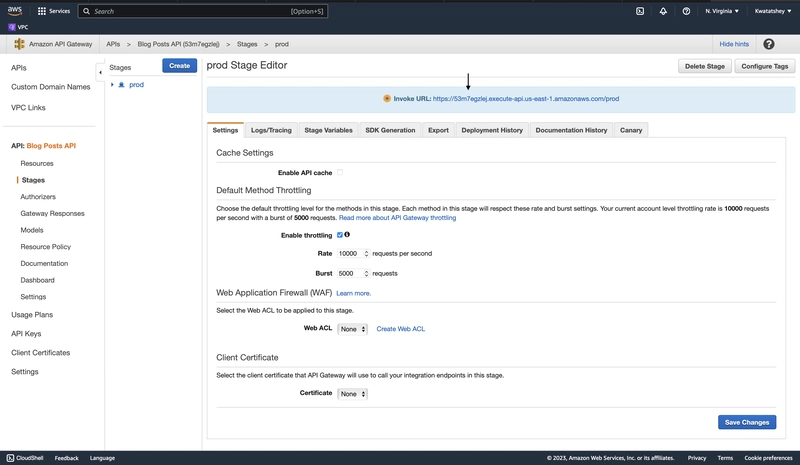800x465 pixels.
Task: Click the APIs breadcrumb
Action: 113,44
